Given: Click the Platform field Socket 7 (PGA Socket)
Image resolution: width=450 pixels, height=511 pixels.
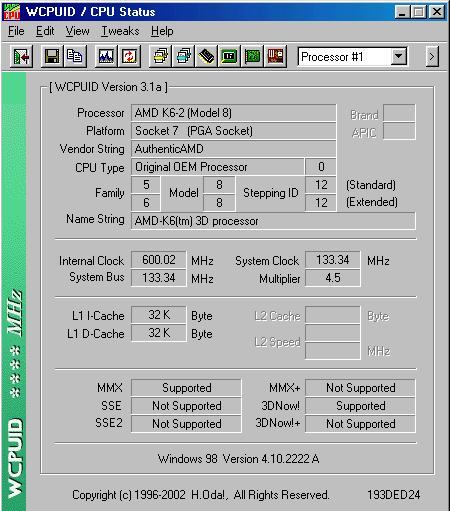Looking at the screenshot, I should coord(233,131).
